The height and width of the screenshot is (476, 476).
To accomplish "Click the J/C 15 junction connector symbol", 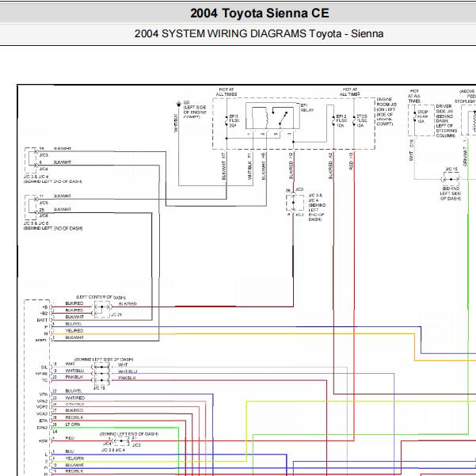I will 451,181.
